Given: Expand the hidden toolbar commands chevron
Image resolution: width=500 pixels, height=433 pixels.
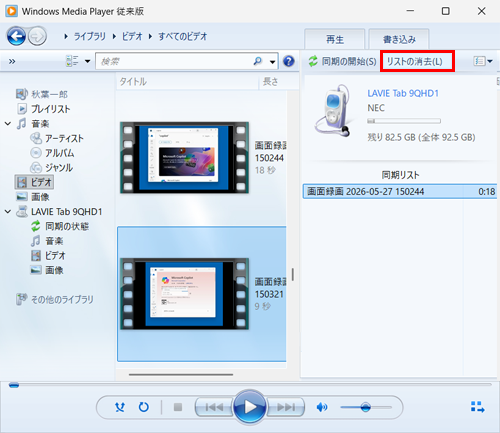Looking at the screenshot, I should (12, 61).
